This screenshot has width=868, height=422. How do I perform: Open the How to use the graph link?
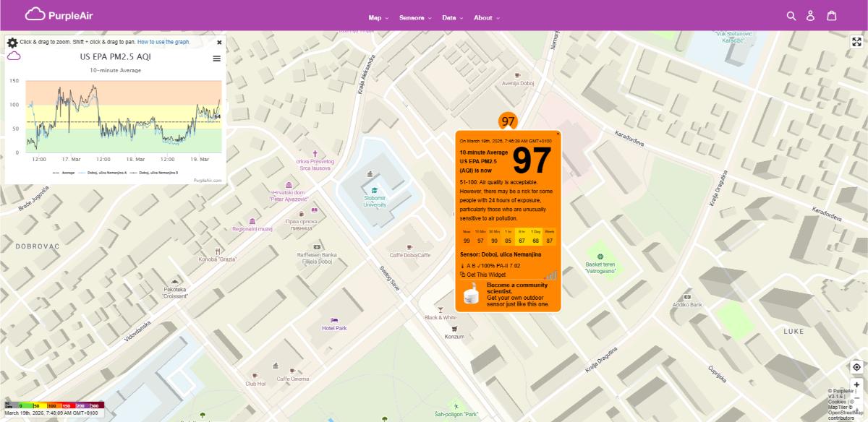pyautogui.click(x=163, y=42)
